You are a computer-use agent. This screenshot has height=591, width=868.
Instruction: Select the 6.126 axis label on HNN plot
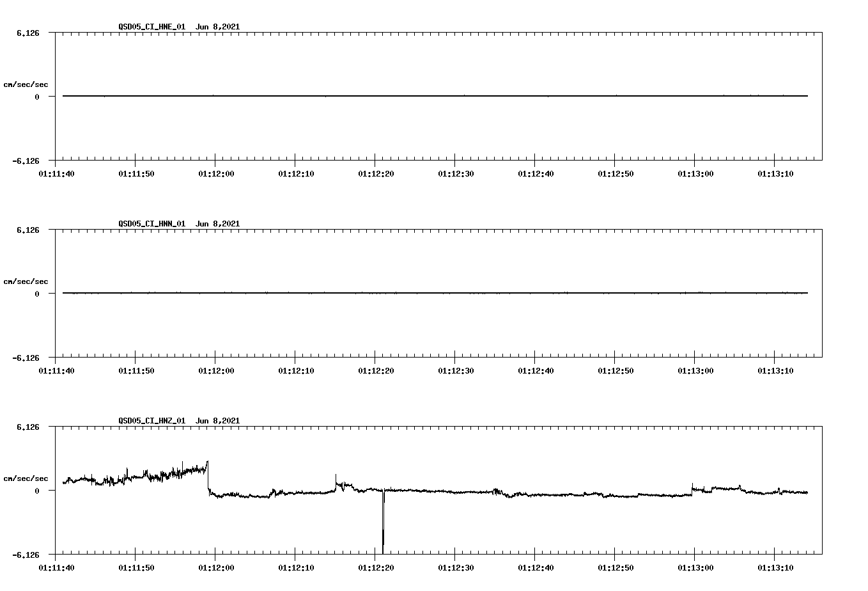pyautogui.click(x=28, y=230)
